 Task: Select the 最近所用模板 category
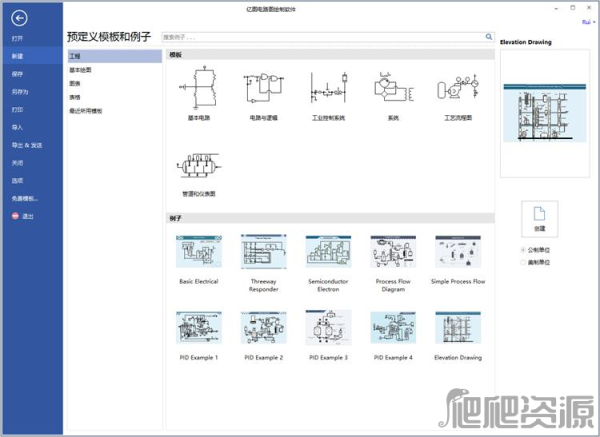pyautogui.click(x=85, y=111)
